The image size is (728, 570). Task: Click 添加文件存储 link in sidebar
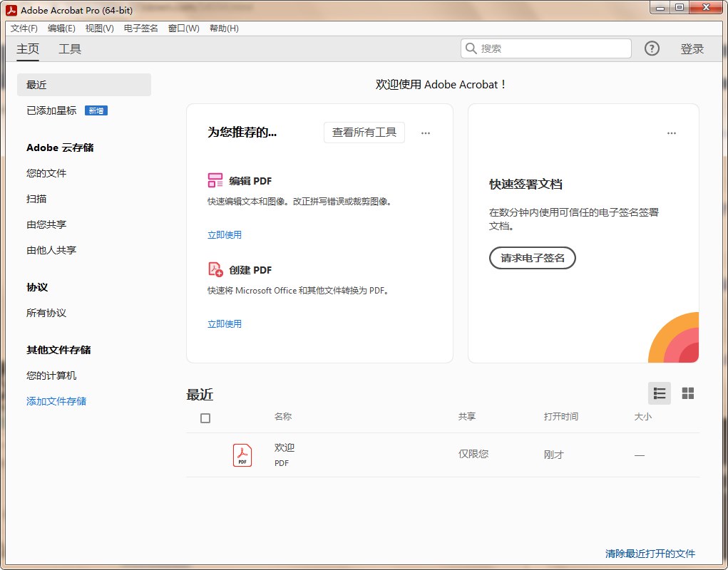click(x=56, y=401)
